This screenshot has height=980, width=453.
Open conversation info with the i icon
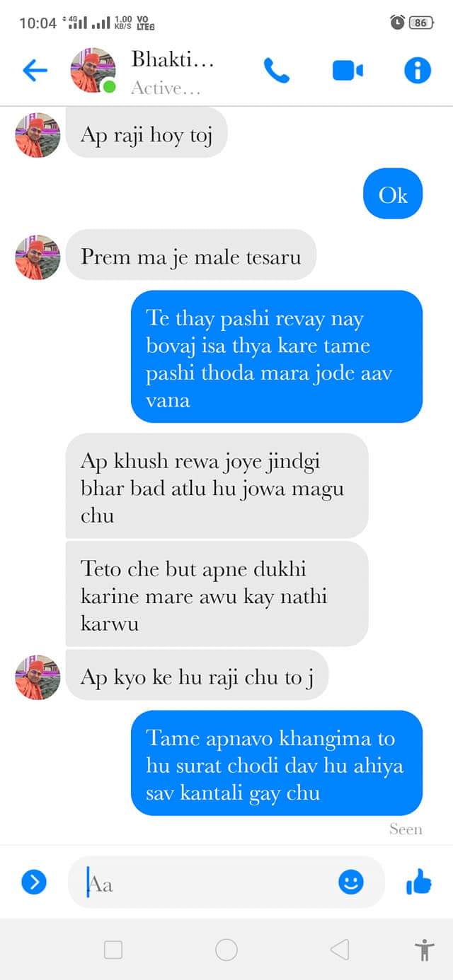point(418,71)
